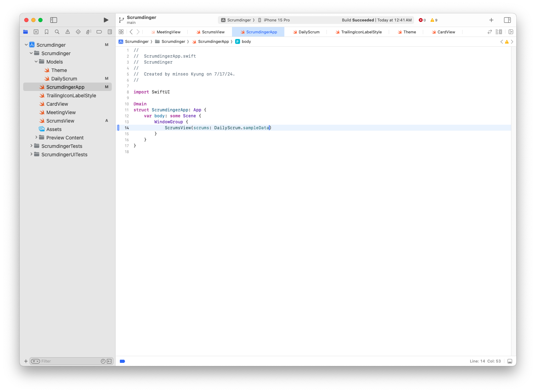536x392 pixels.
Task: Toggle the debug area panel
Action: pyautogui.click(x=510, y=361)
